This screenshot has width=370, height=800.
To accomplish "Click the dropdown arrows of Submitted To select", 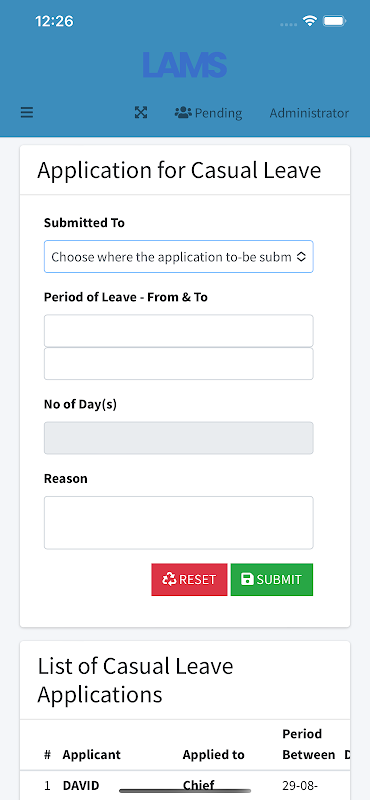I will (x=301, y=257).
